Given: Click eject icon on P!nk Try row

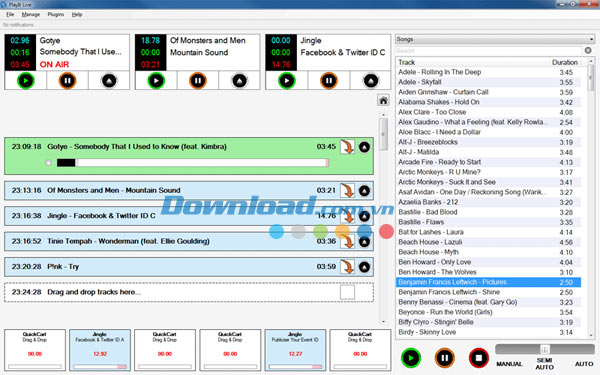Looking at the screenshot, I should point(364,267).
